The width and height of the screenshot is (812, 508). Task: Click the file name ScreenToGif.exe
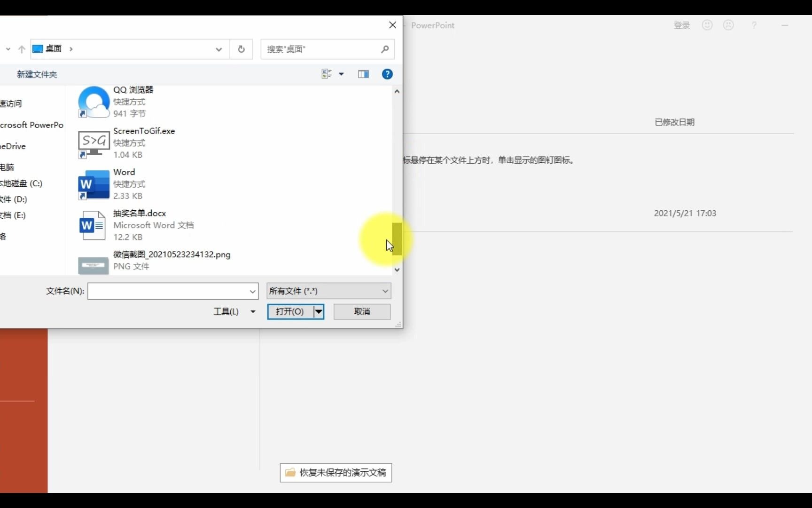click(x=144, y=131)
